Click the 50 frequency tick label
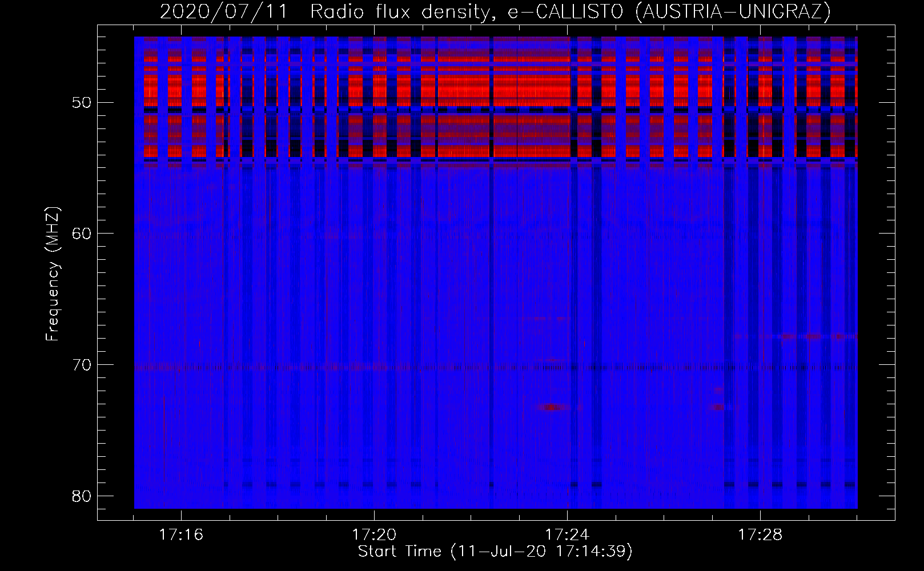Viewport: 924px width, 571px height. 82,103
